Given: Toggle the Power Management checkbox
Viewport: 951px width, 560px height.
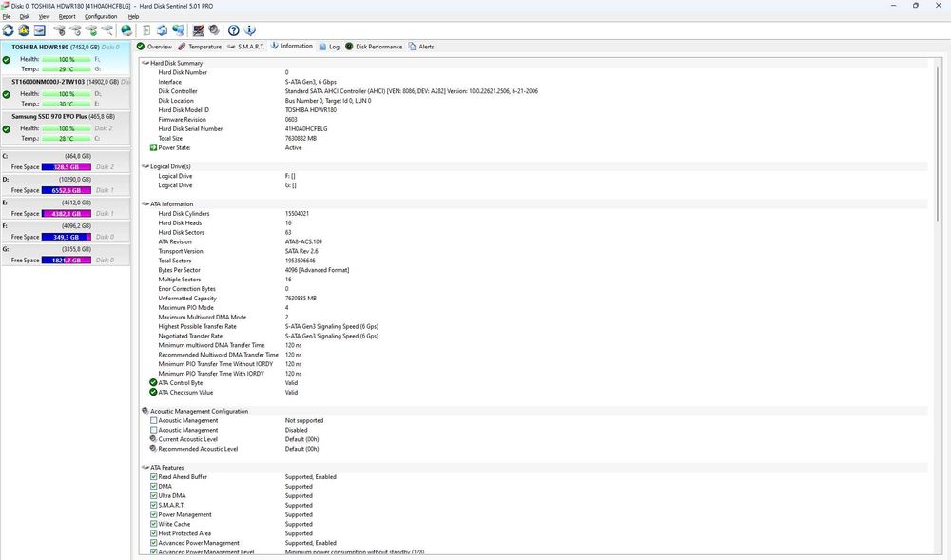Looking at the screenshot, I should pos(153,514).
